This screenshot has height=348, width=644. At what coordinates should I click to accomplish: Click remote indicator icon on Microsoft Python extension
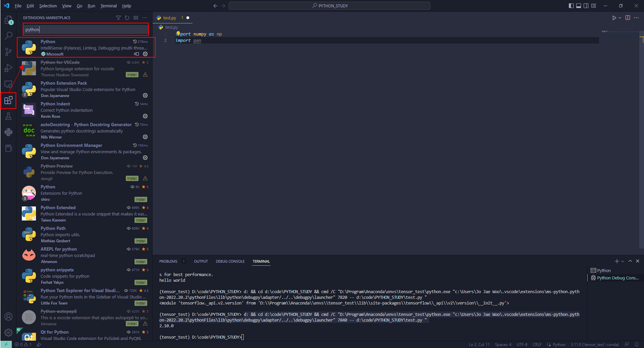(x=137, y=54)
